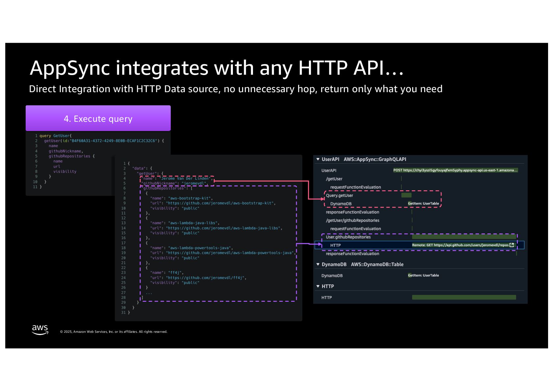
Task: Select the User.githubRepositories segment label
Action: point(348,237)
